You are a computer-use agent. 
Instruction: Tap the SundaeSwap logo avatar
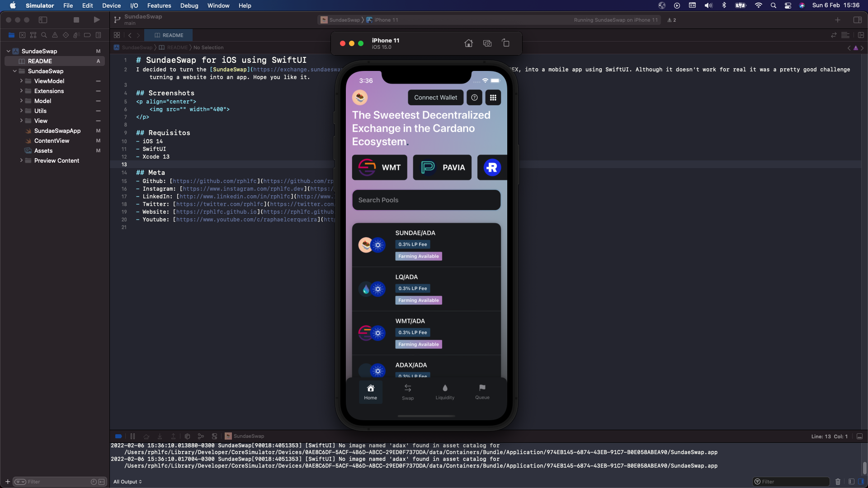point(360,97)
